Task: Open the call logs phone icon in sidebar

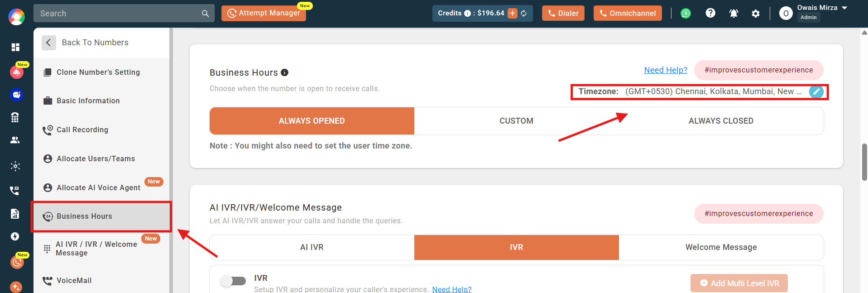Action: point(15,191)
